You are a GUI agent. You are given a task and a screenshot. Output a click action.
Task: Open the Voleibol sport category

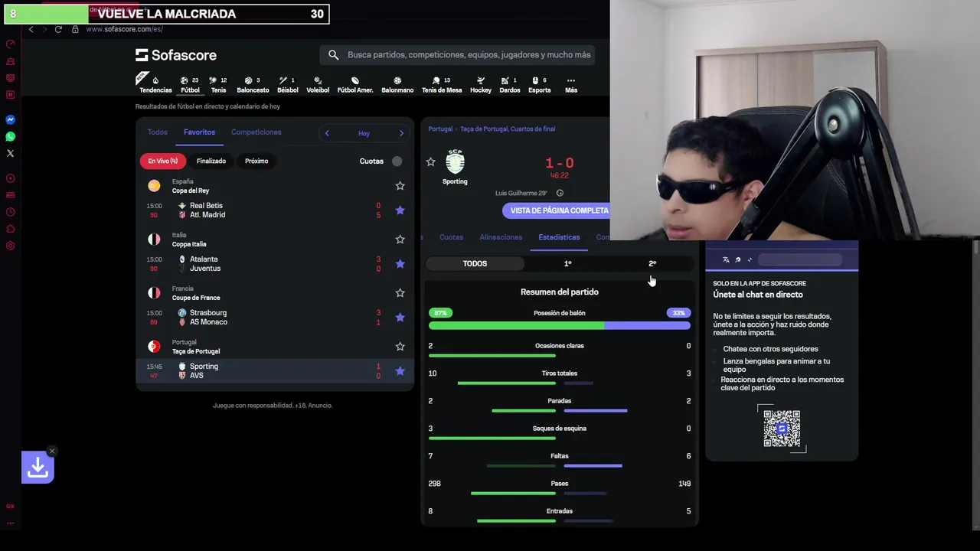coord(318,84)
